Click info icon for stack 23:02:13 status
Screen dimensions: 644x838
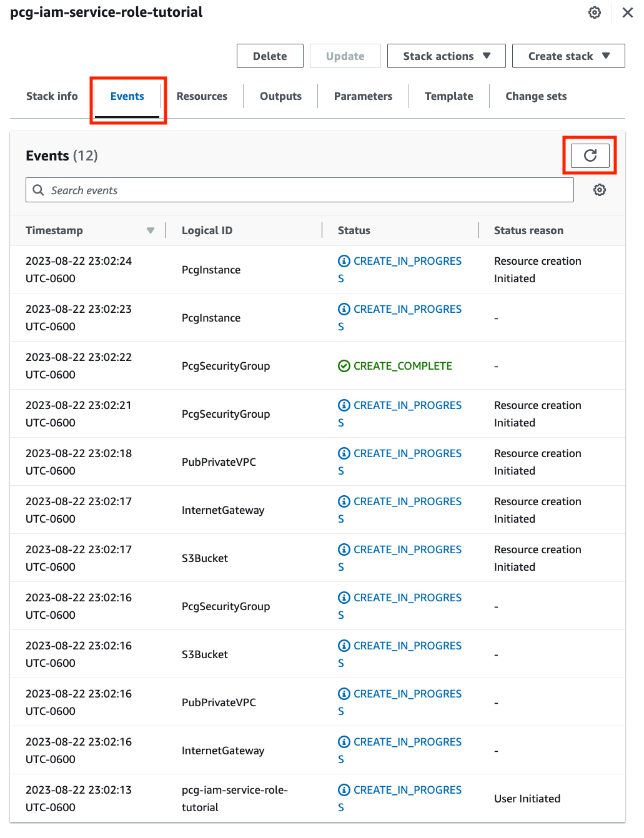344,790
